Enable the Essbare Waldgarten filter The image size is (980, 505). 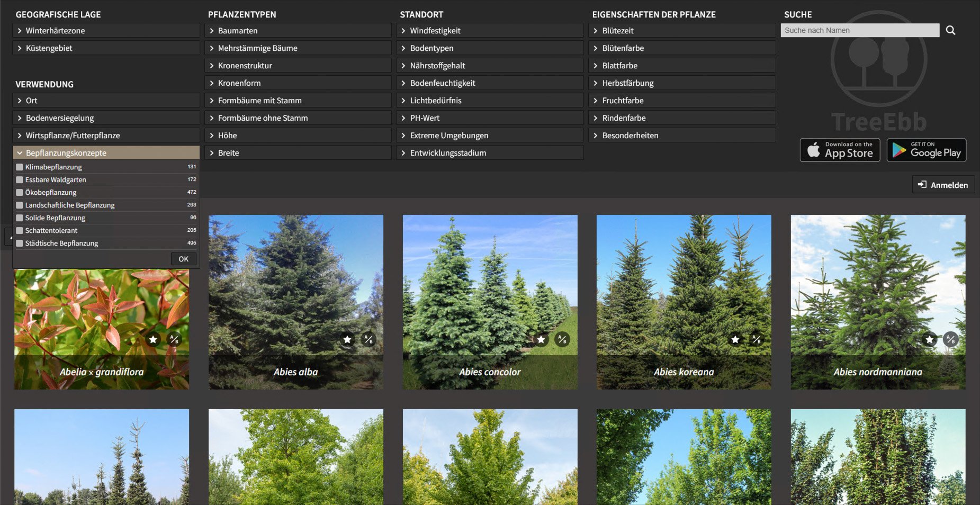[x=20, y=179]
